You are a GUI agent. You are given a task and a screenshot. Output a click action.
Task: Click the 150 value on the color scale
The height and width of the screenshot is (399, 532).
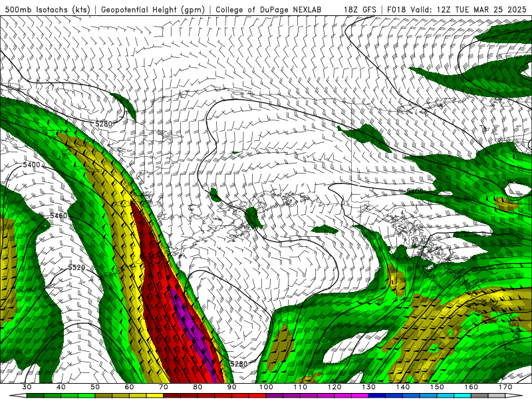[438, 387]
